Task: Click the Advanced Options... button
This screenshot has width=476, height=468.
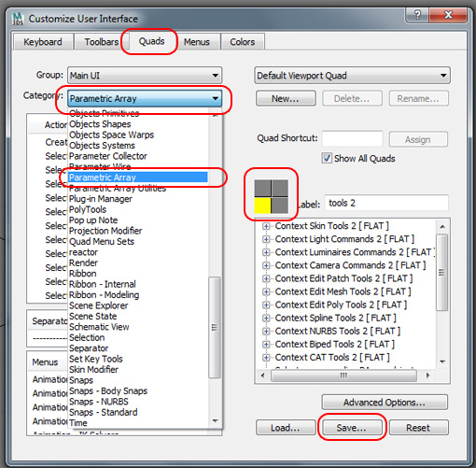Action: 385,403
